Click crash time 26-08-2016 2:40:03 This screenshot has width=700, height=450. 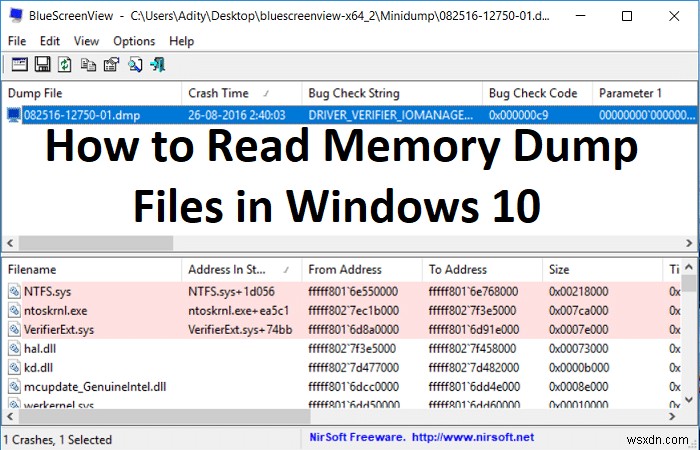237,115
